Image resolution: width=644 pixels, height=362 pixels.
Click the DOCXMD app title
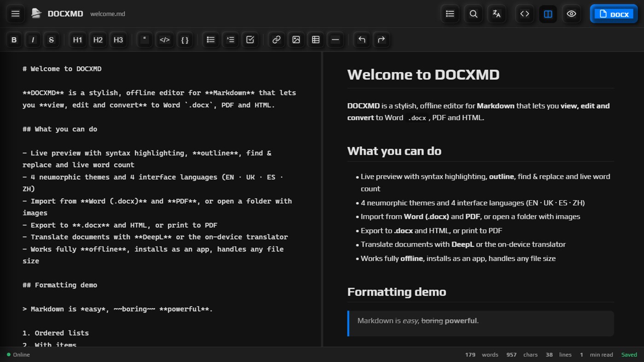65,14
